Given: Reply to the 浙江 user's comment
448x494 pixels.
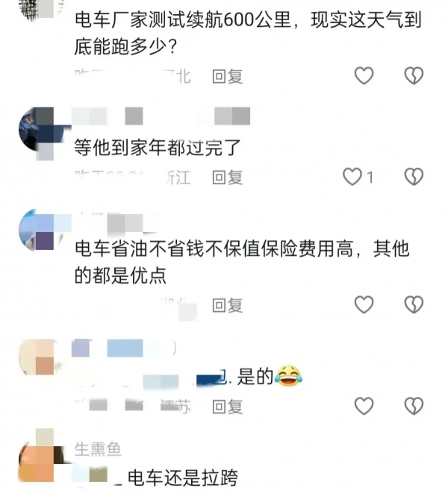Looking at the screenshot, I should [x=227, y=178].
